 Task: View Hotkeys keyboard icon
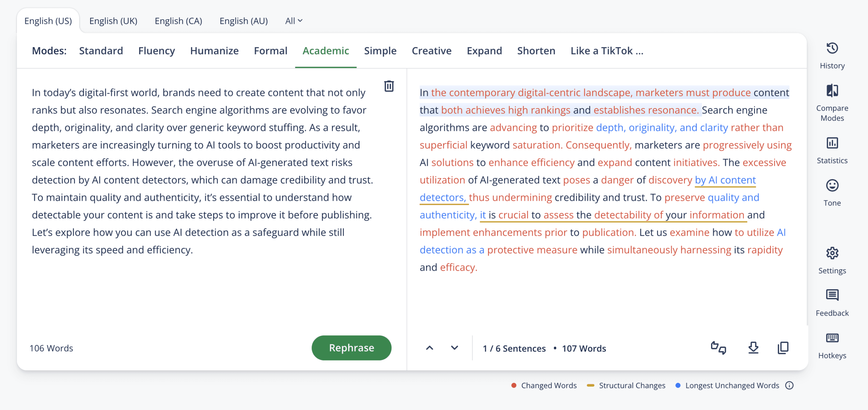click(832, 338)
